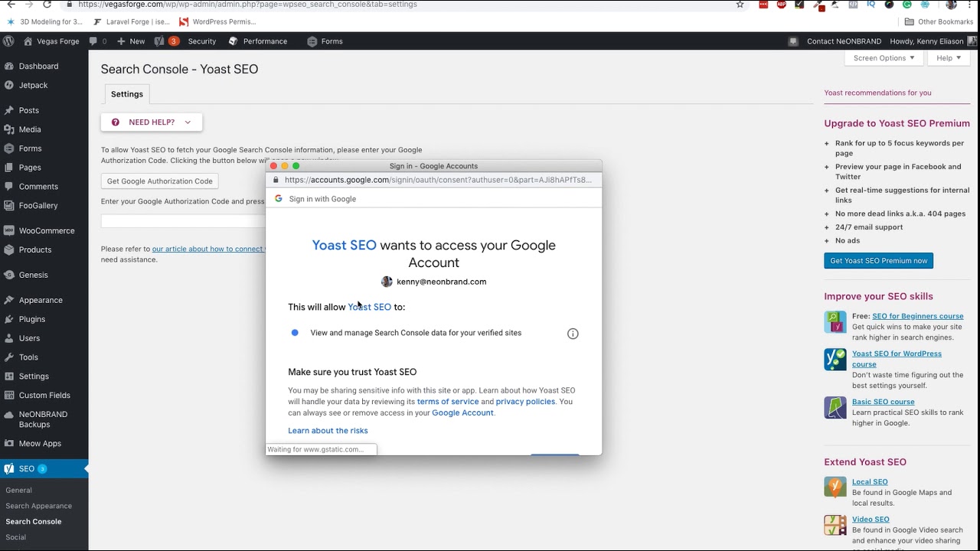The height and width of the screenshot is (551, 980).
Task: Open Genesis in the sidebar
Action: (34, 275)
